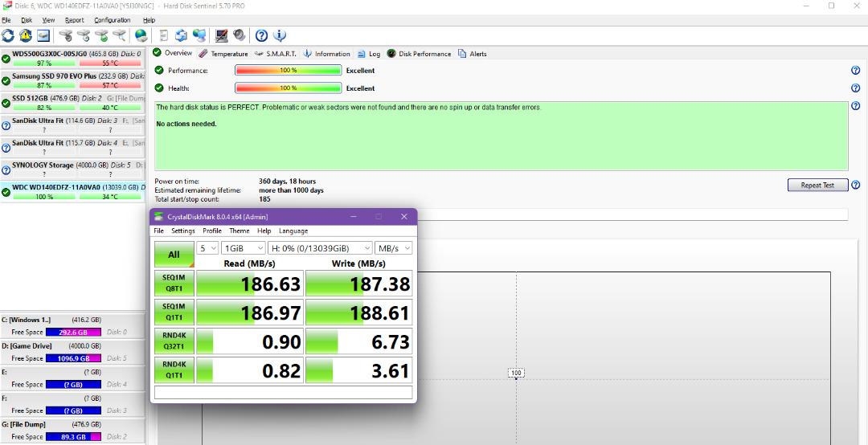868x445 pixels.
Task: Click the CrystalDiskMark title bar app icon
Action: 158,216
